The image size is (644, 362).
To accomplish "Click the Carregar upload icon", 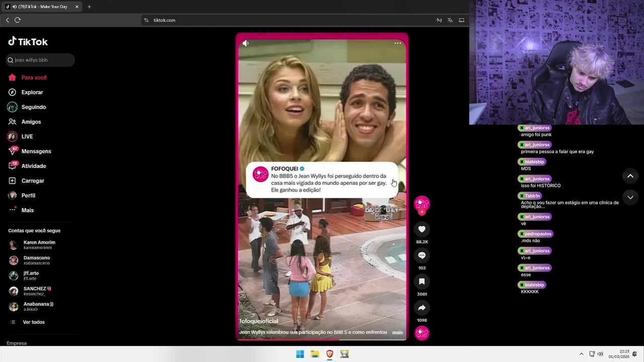I will pos(12,180).
